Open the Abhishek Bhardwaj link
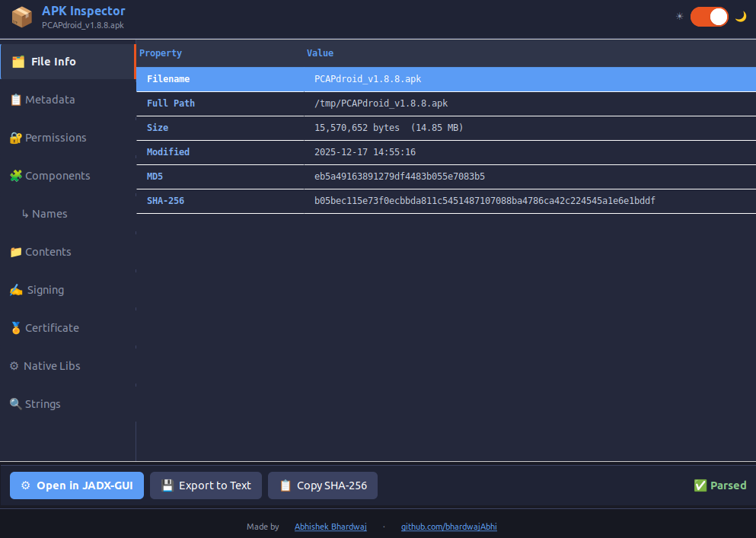756x538 pixels. click(x=330, y=527)
